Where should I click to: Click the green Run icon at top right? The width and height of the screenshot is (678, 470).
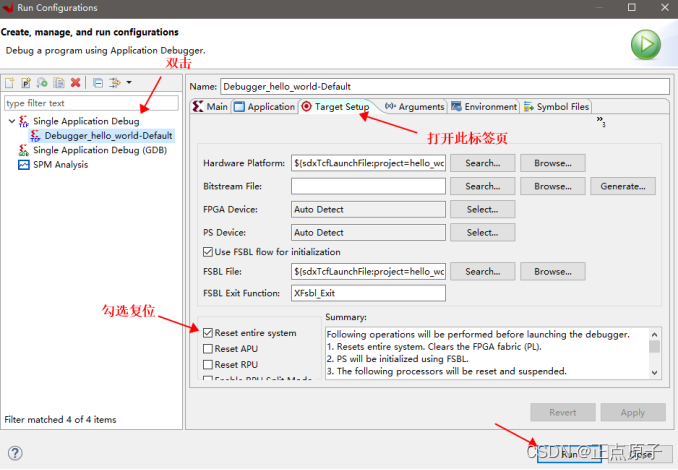click(646, 45)
